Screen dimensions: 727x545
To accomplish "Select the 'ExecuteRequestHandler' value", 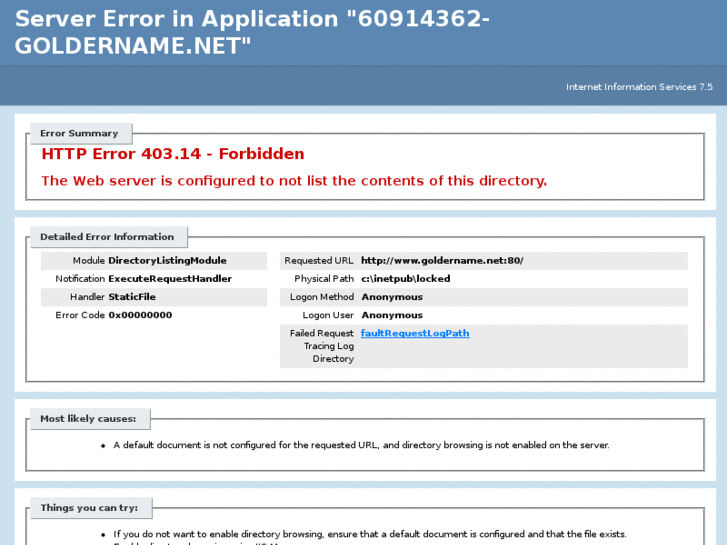I will click(170, 279).
